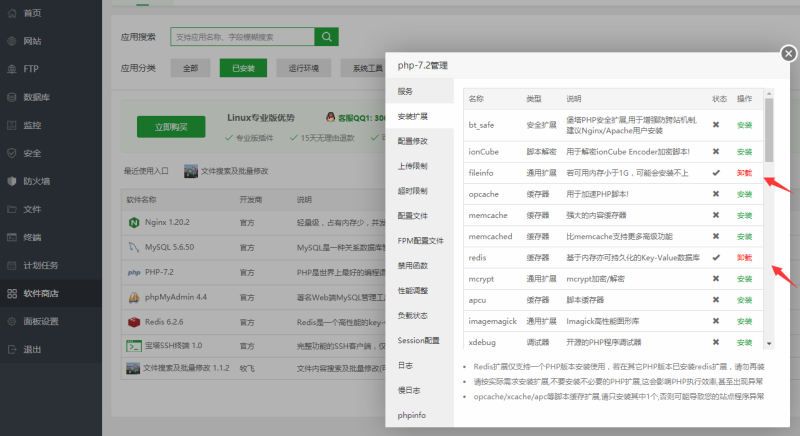Open PHP-7.2 entry in software list
The image size is (800, 436).
pyautogui.click(x=159, y=272)
